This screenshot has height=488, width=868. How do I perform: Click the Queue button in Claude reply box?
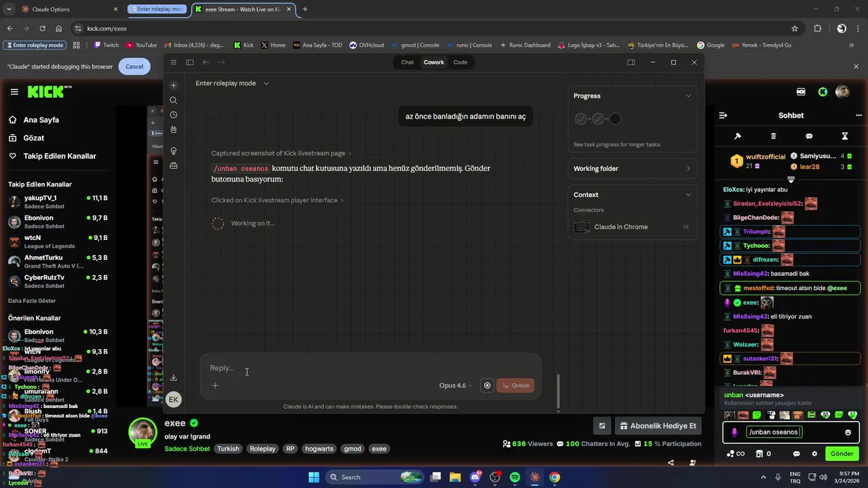[515, 386]
